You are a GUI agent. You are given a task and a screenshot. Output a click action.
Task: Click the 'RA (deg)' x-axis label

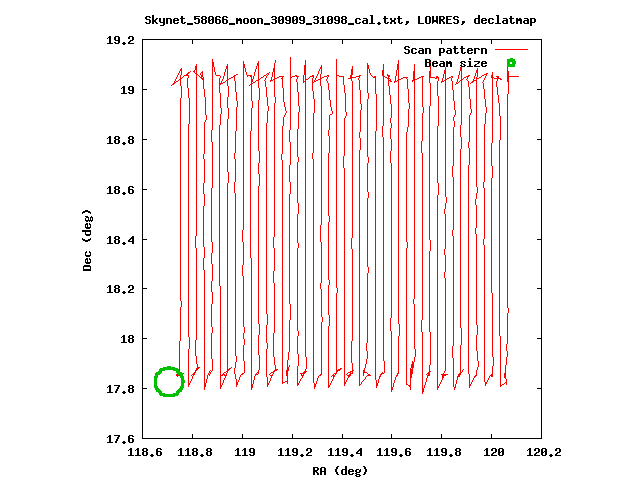click(340, 471)
